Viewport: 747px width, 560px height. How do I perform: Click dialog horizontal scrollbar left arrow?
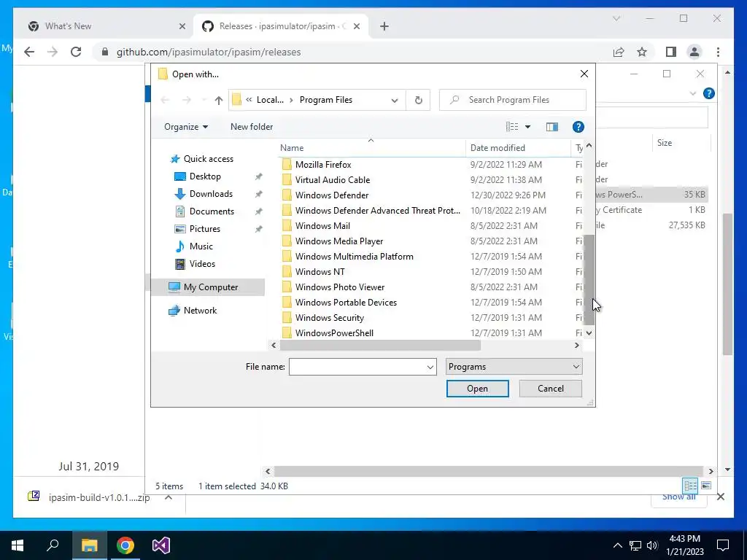pos(274,345)
